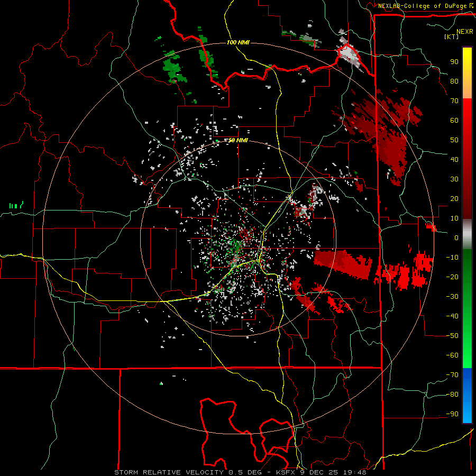Click the 10 label on velocity scale
Viewport: 476px width, 476px height.
pos(454,218)
